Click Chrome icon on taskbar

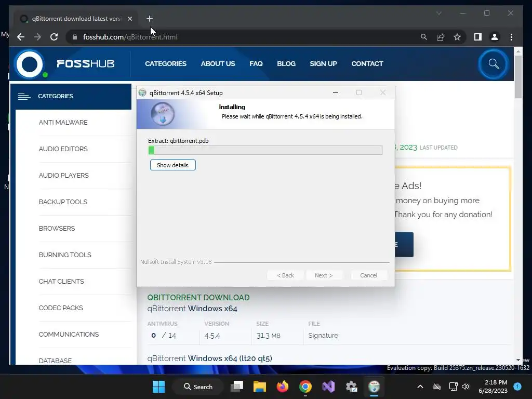(305, 387)
